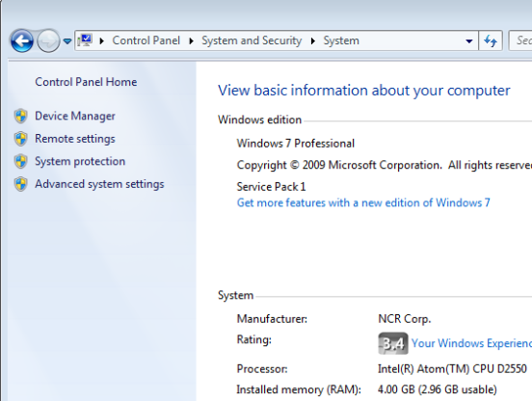Image resolution: width=532 pixels, height=401 pixels.
Task: Click the computer icon in address bar
Action: 85,40
